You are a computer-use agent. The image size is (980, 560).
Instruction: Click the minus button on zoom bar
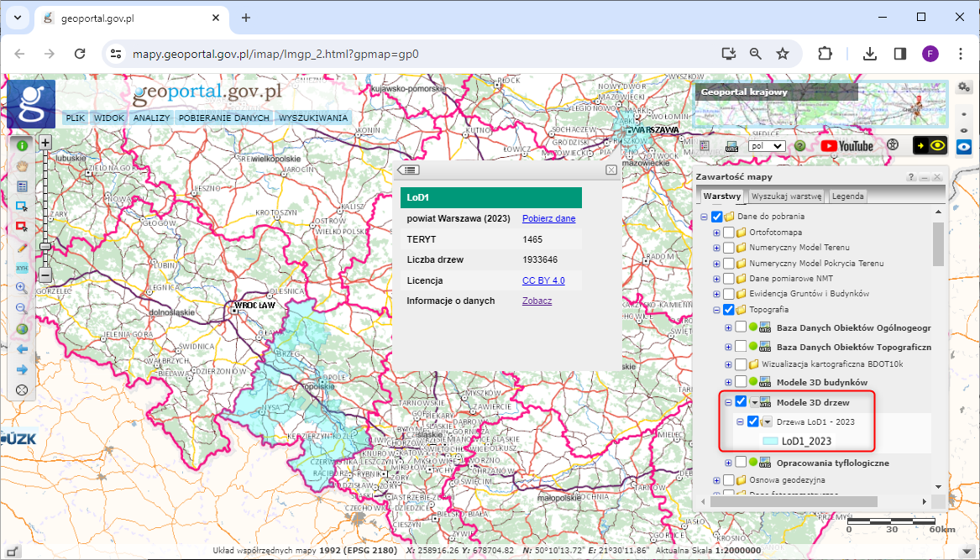click(45, 275)
